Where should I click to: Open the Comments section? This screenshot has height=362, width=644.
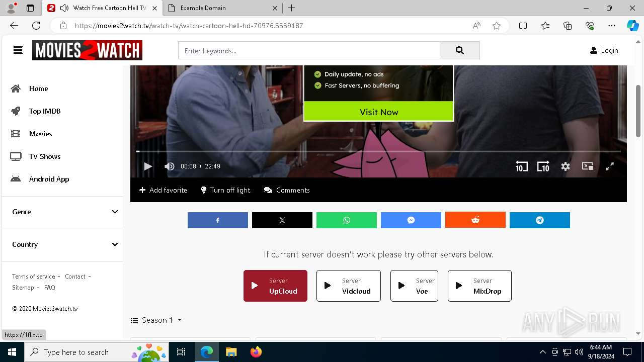[287, 190]
